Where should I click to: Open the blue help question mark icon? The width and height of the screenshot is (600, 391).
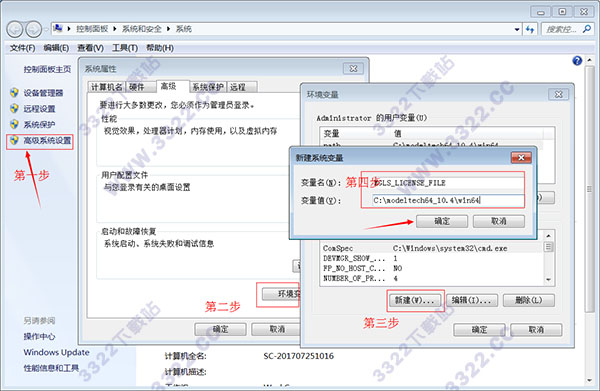coord(577,60)
